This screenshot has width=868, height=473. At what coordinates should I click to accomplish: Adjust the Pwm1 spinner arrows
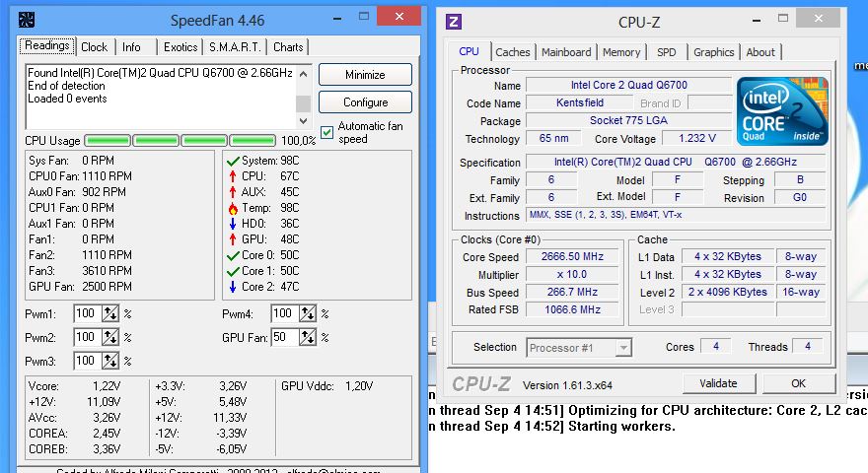110,313
